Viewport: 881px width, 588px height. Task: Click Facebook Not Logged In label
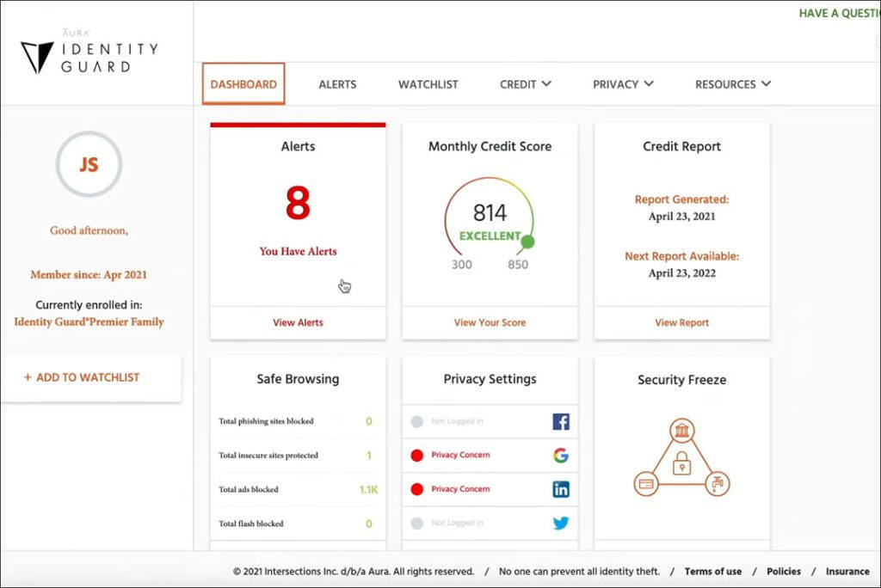click(x=457, y=421)
